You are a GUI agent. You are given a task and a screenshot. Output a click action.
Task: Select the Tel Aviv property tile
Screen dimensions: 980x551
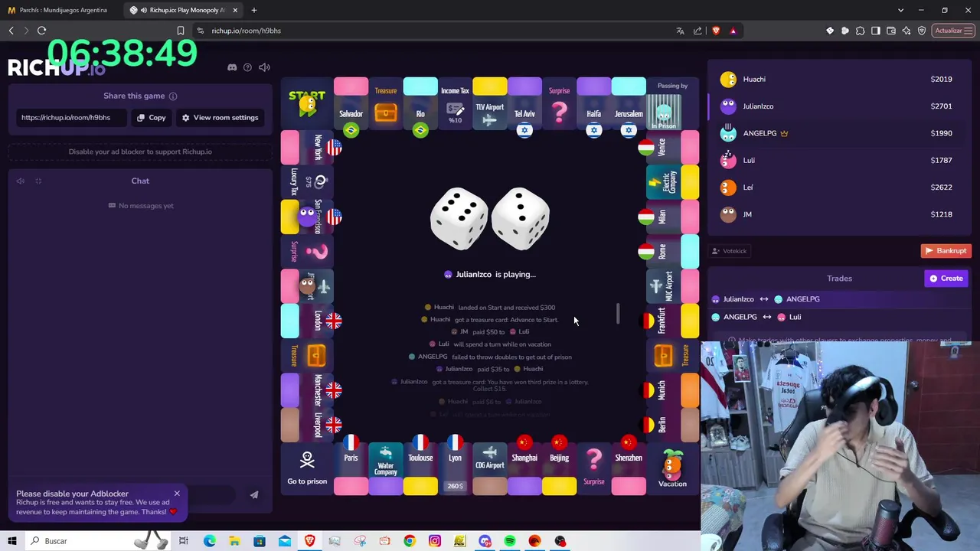point(524,103)
